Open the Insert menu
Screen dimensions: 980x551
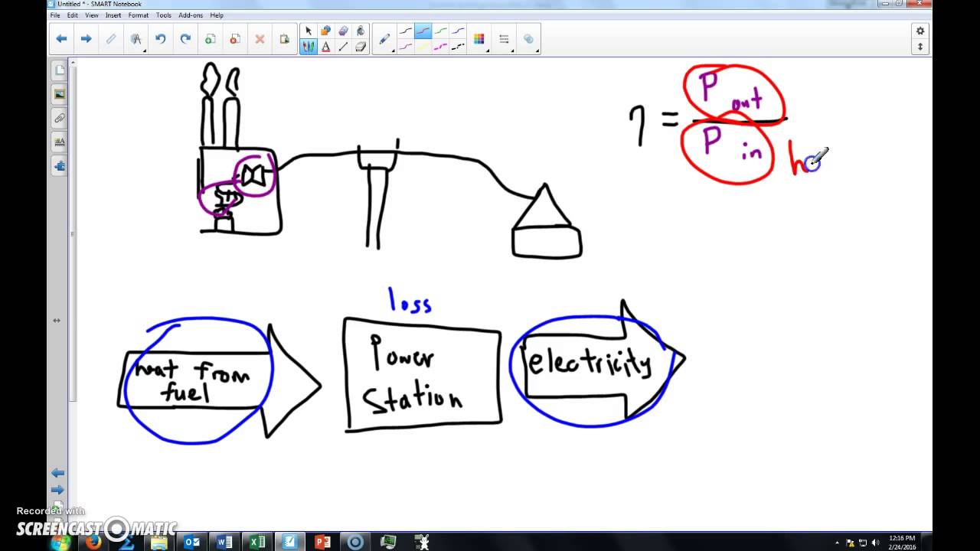point(113,15)
